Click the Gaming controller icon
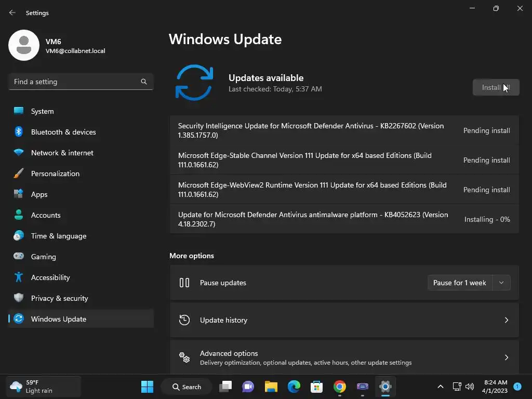 point(19,256)
